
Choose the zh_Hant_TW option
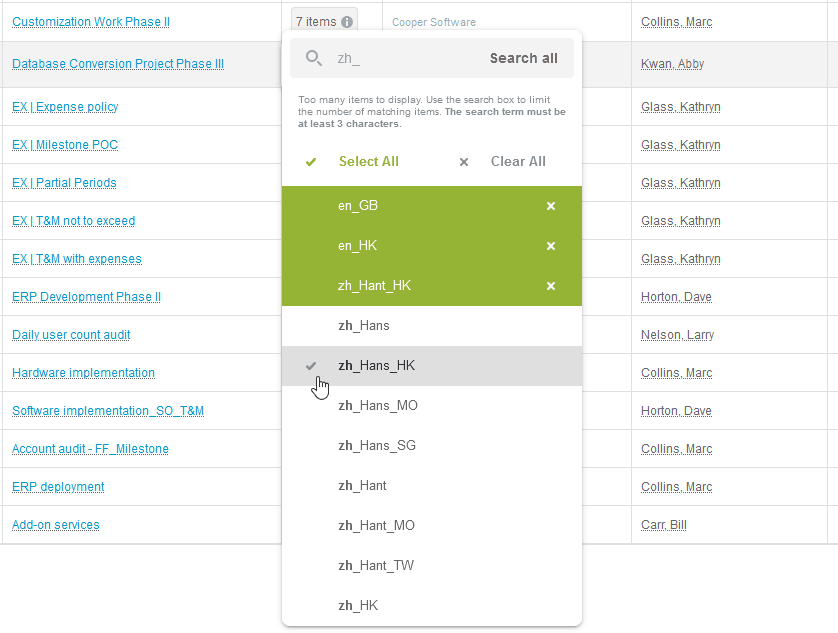pyautogui.click(x=432, y=566)
